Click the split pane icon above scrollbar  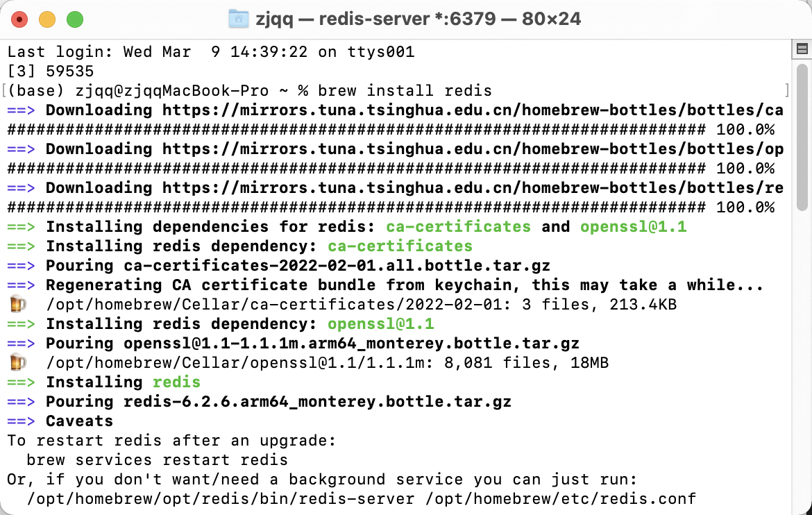802,49
